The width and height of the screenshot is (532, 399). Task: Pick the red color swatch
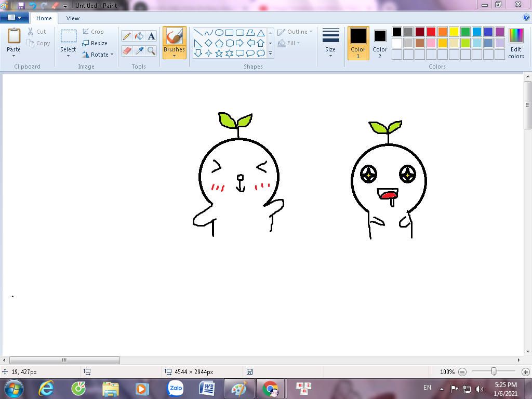[x=431, y=32]
